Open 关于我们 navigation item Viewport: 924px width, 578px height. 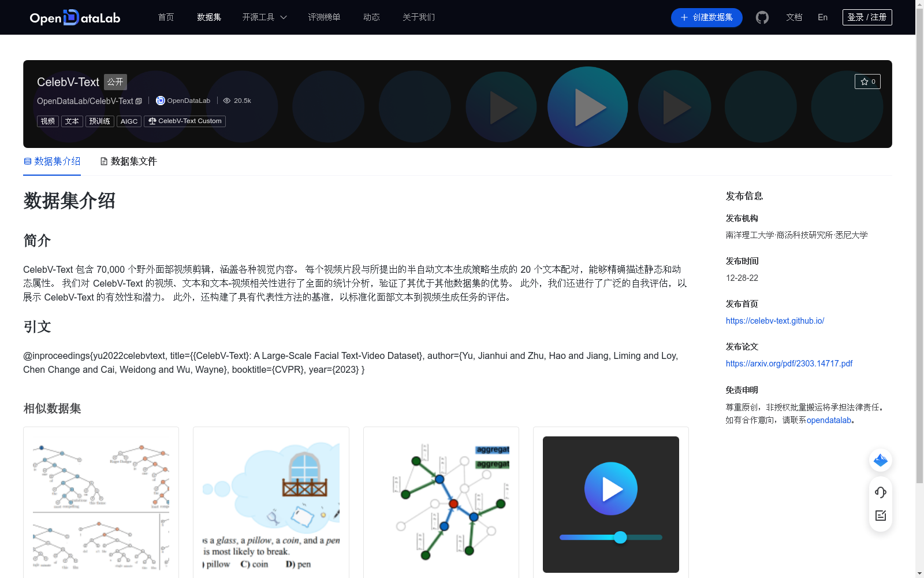tap(419, 17)
